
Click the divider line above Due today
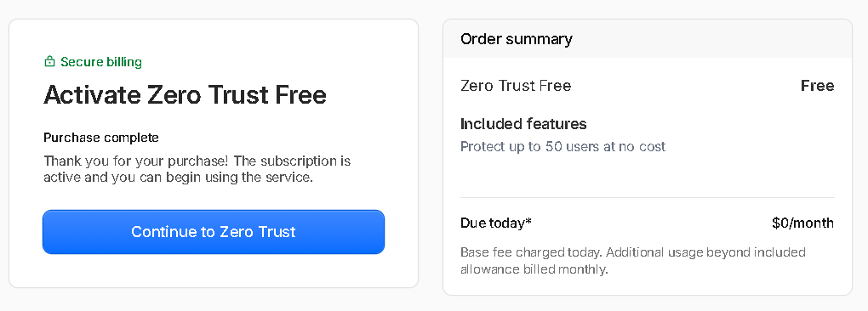pyautogui.click(x=647, y=197)
